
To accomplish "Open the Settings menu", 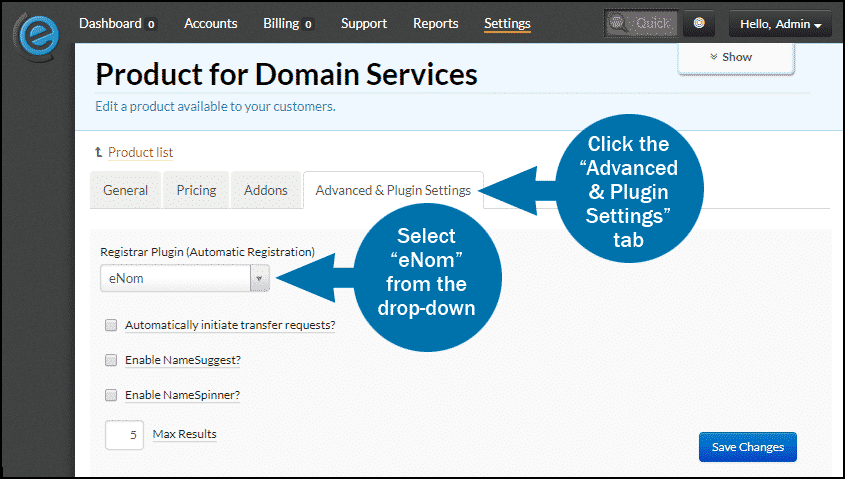I will click(507, 24).
